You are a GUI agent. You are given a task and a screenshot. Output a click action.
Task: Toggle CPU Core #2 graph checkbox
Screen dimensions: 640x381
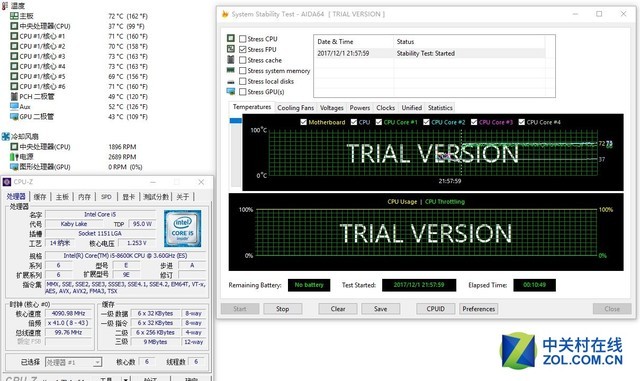[x=426, y=122]
